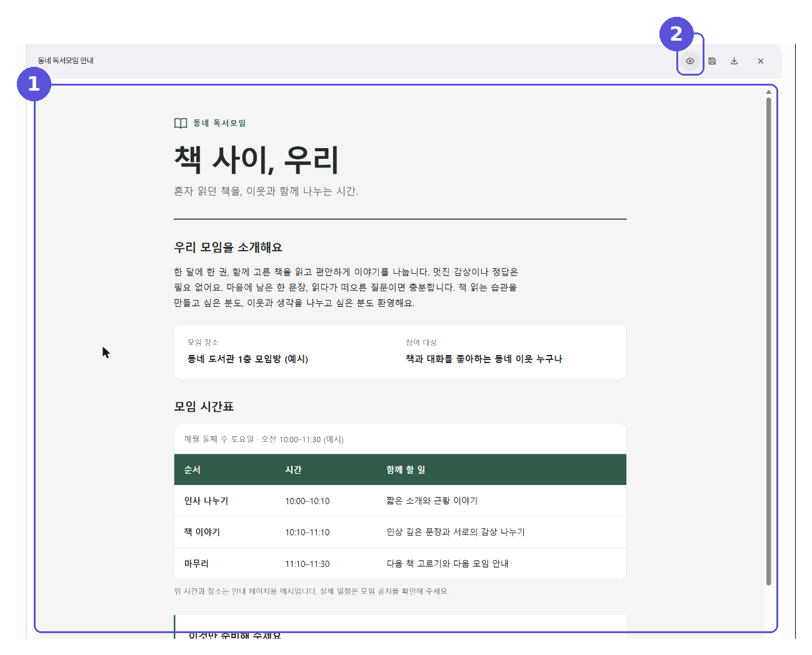Click the 동네 독서모임 label above the title
Viewport: 812px width, 655px height.
pyautogui.click(x=219, y=123)
